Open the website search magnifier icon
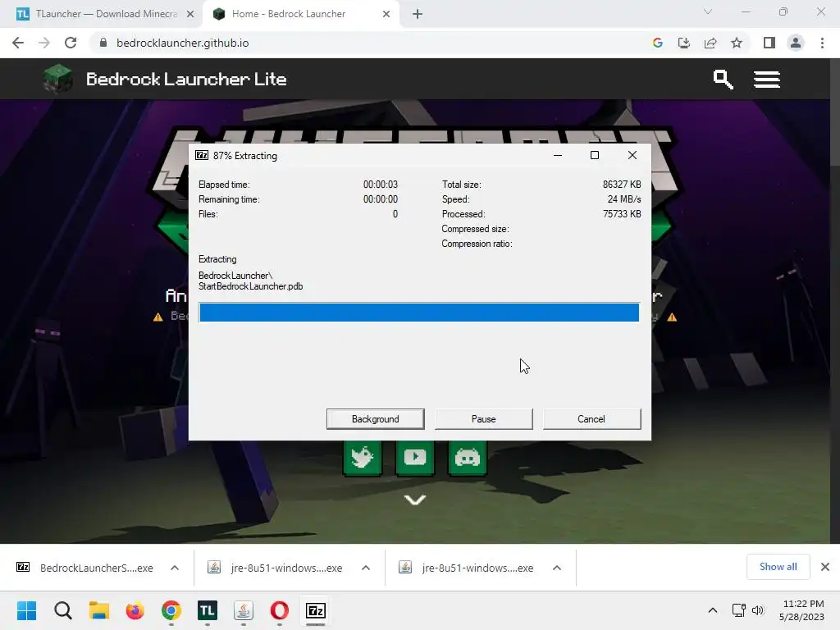The width and height of the screenshot is (840, 630). (x=724, y=80)
